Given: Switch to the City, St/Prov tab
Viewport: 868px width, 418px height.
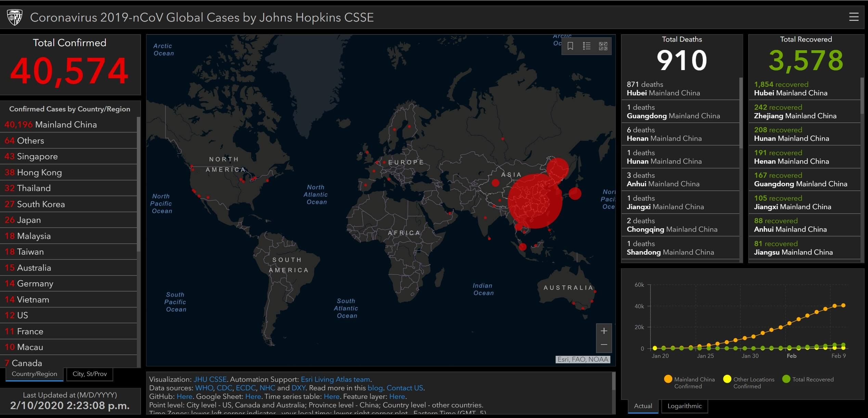Looking at the screenshot, I should click(x=90, y=374).
